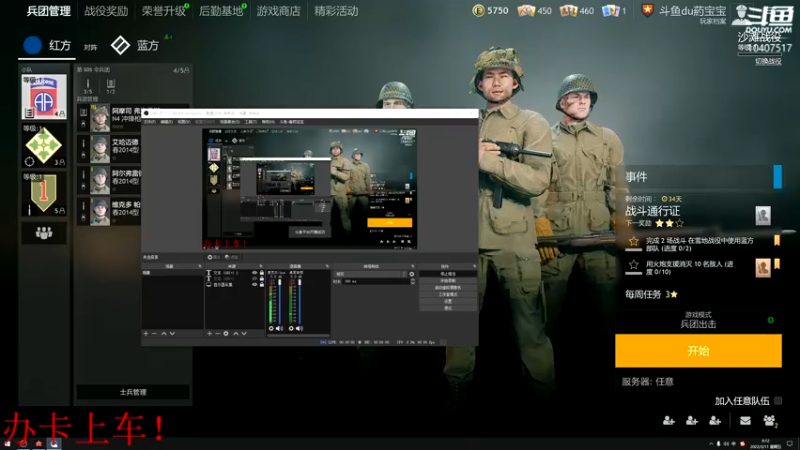Click the second add-friend icon
Image resolution: width=800 pixels, height=450 pixels.
(x=692, y=420)
